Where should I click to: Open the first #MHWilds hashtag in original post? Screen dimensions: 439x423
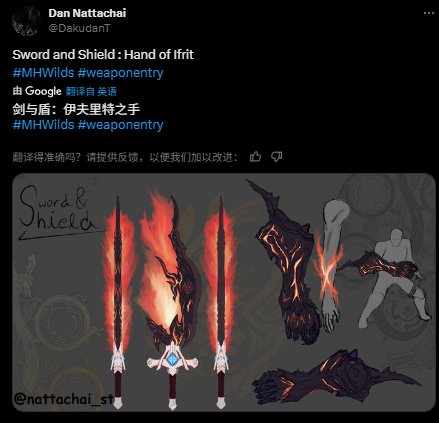coord(43,72)
